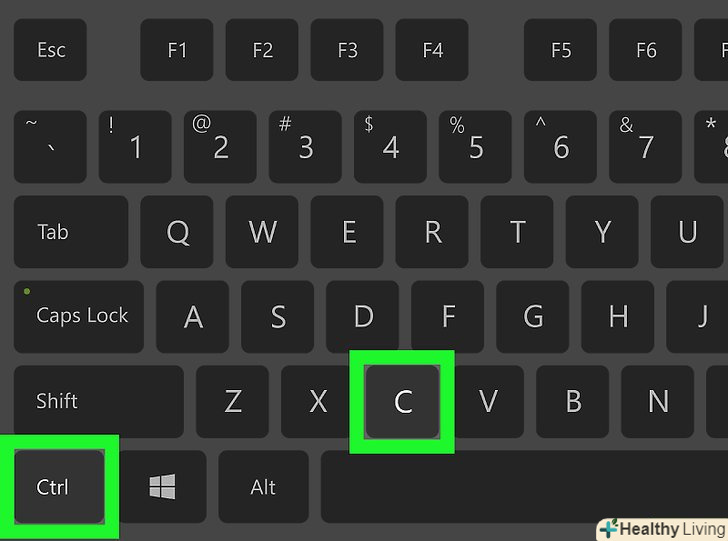
Task: Click the F1 function key
Action: point(177,50)
